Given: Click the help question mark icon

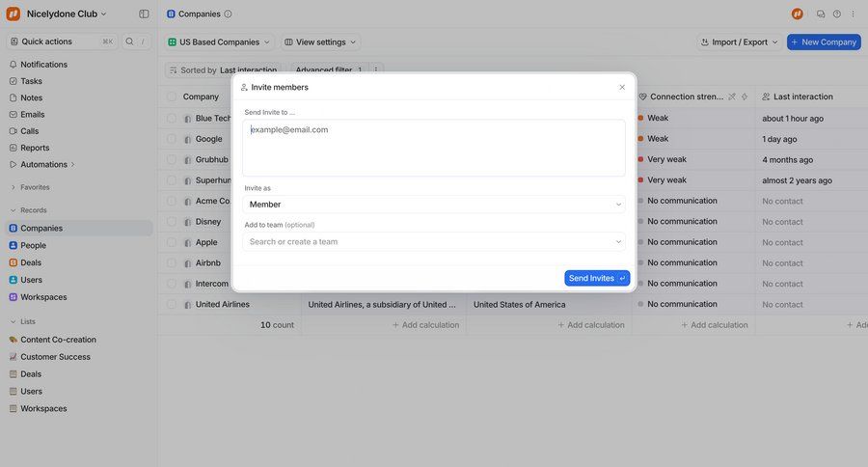Looking at the screenshot, I should [836, 14].
